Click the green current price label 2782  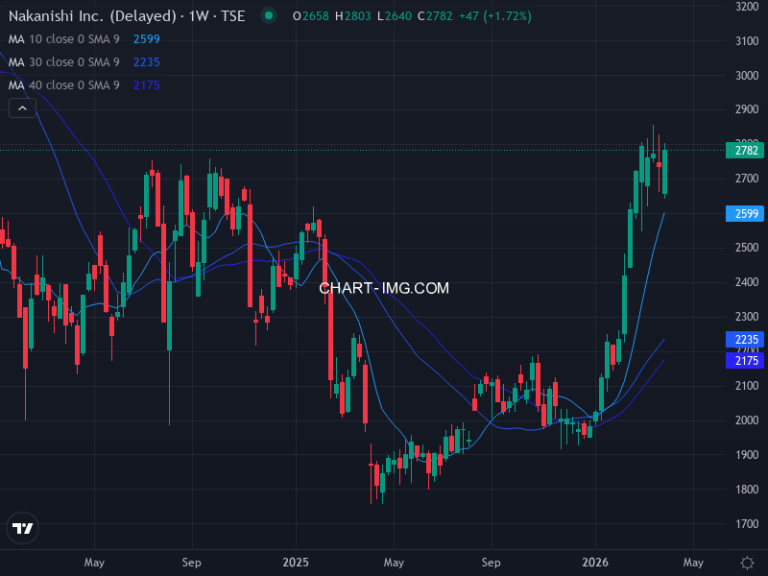coord(744,150)
